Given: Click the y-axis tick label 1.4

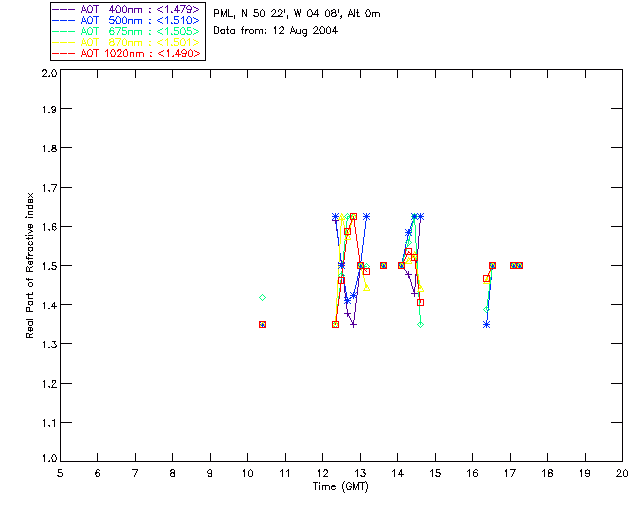Looking at the screenshot, I should pyautogui.click(x=49, y=305).
